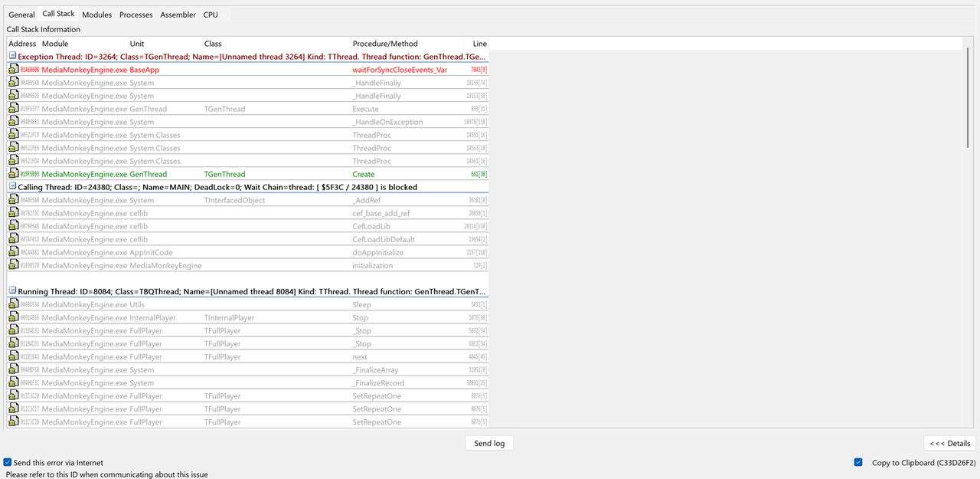
Task: Click the icon beside cef_base_add_ref row
Action: tap(13, 213)
